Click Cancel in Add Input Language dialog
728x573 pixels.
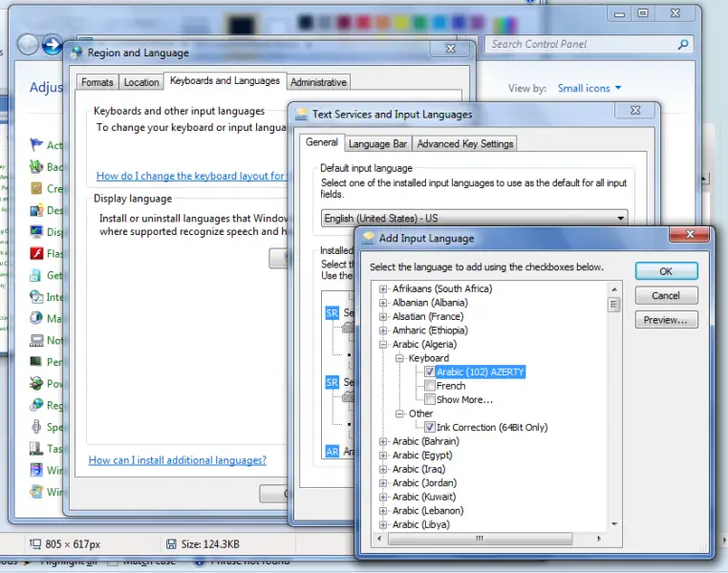pos(666,295)
